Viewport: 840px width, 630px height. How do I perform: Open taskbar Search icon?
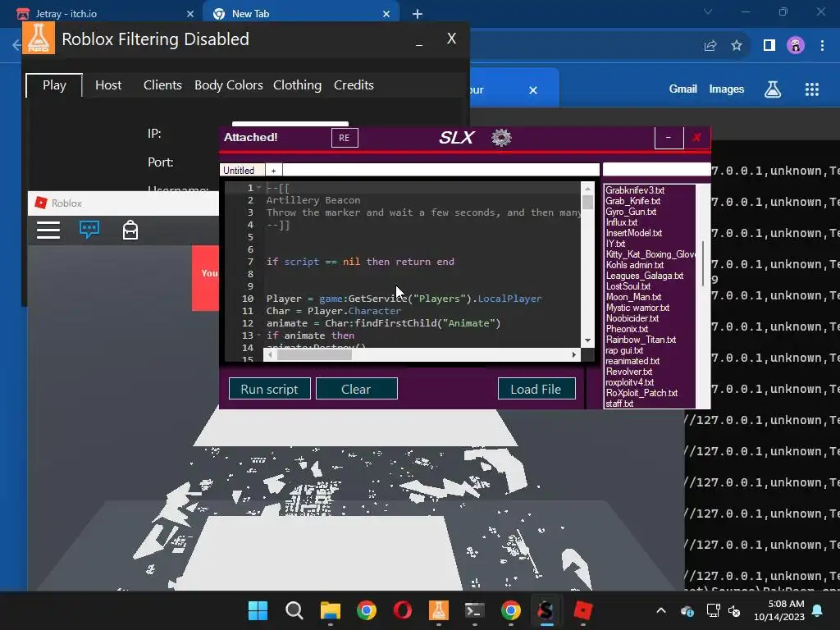(x=294, y=610)
